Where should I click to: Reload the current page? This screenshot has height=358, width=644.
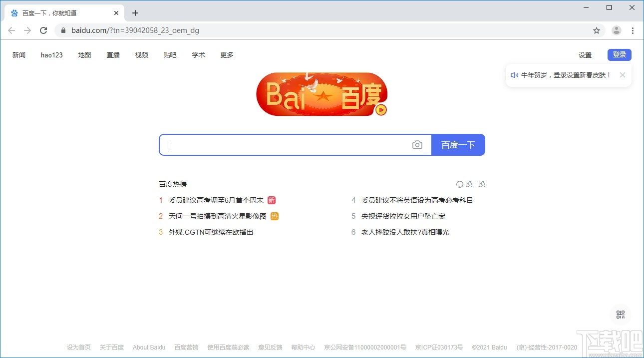[43, 30]
